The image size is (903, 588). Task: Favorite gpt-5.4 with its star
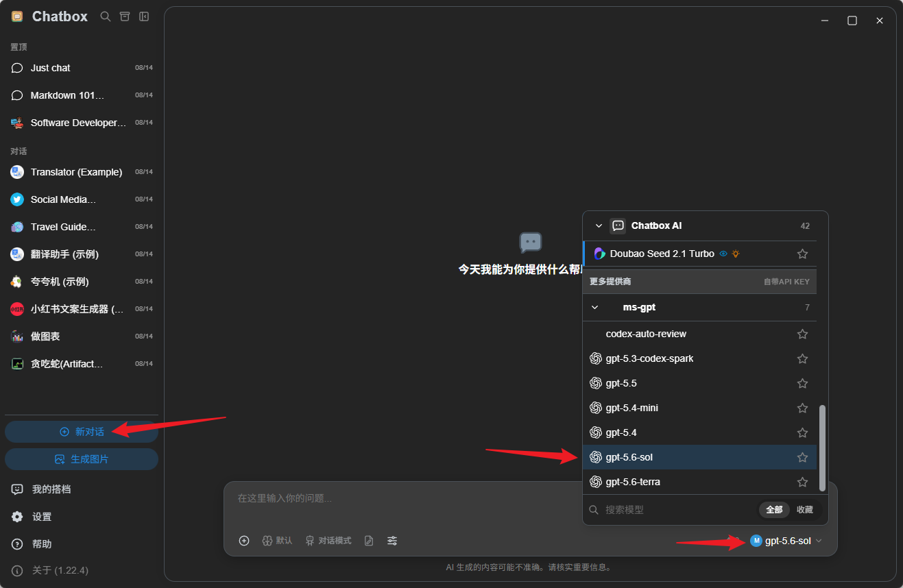click(x=802, y=432)
